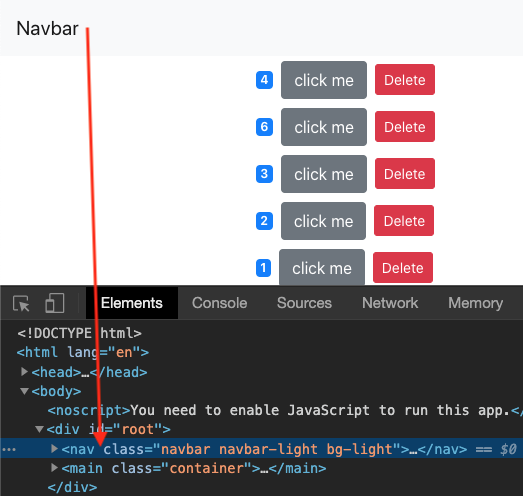Toggle the device toolbar icon
Viewport: 523px width, 496px height.
(55, 303)
